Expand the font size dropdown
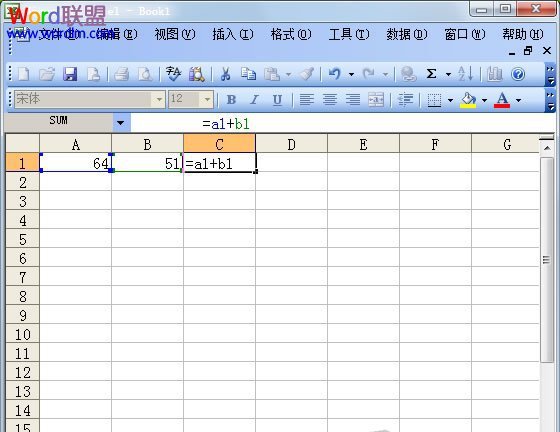 (207, 99)
